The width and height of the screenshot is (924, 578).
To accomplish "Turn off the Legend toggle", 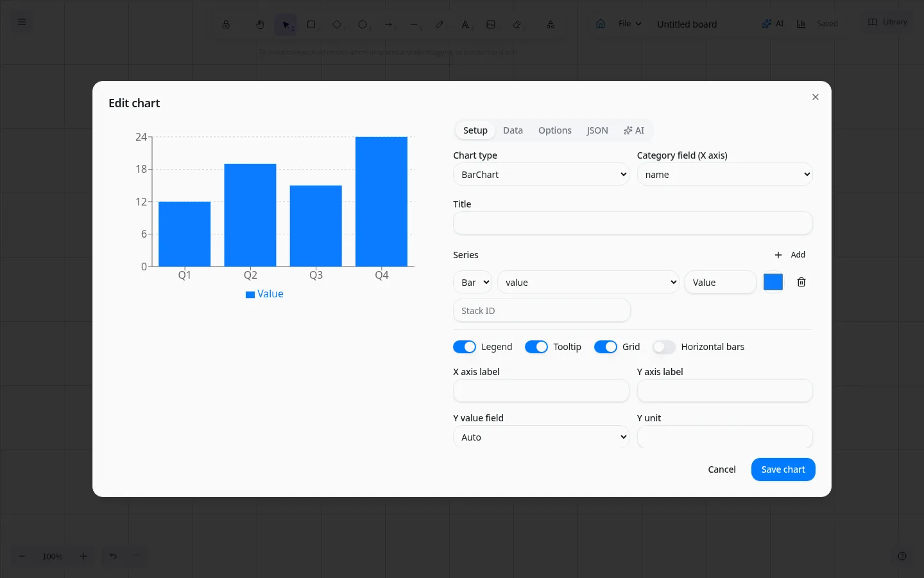I will click(465, 347).
